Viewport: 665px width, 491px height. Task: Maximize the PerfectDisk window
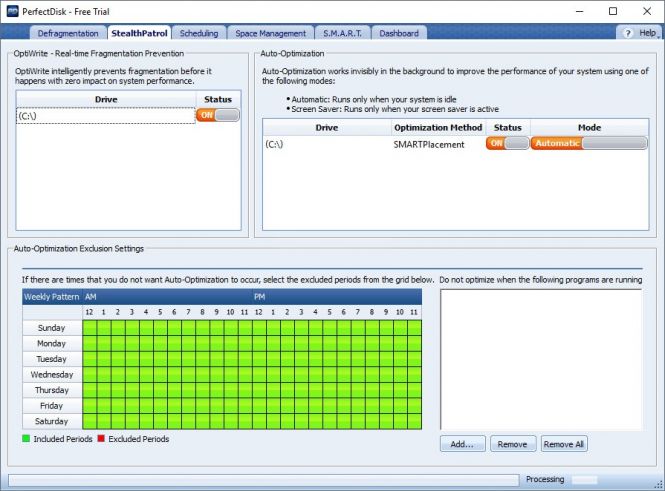pyautogui.click(x=613, y=11)
